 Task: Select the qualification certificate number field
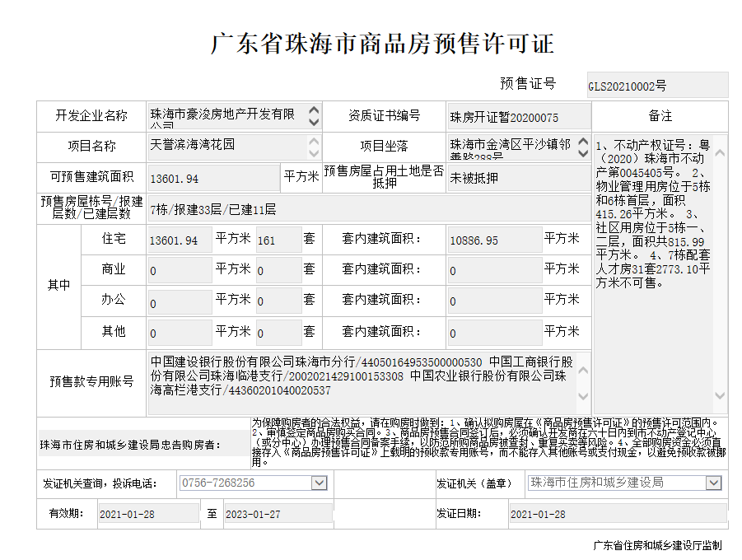(x=519, y=117)
